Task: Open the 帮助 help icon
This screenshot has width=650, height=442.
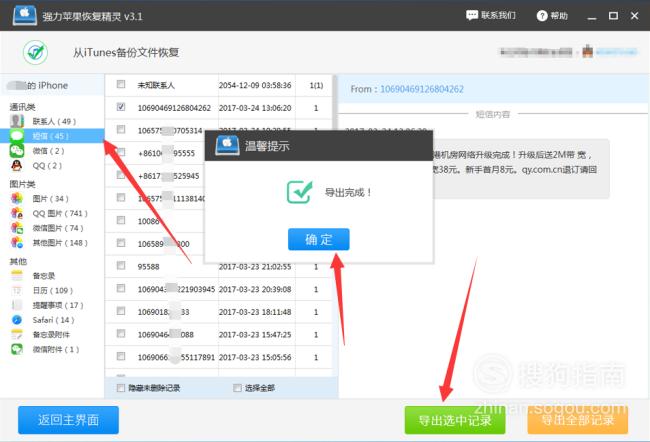Action: click(x=542, y=16)
